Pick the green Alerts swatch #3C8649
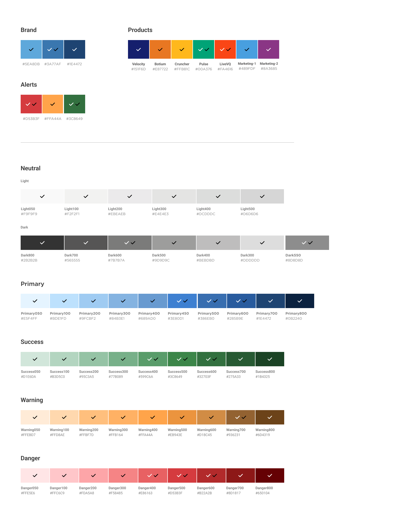420x527 pixels. (x=75, y=104)
